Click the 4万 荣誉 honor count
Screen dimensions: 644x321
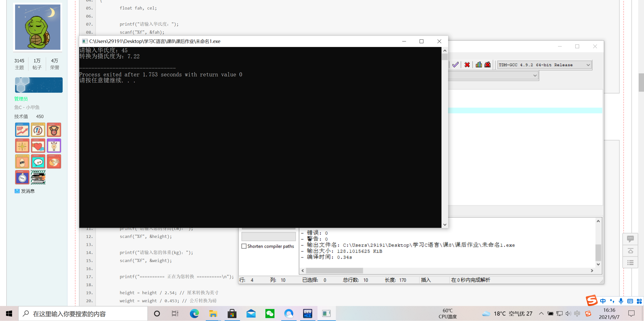pyautogui.click(x=55, y=64)
